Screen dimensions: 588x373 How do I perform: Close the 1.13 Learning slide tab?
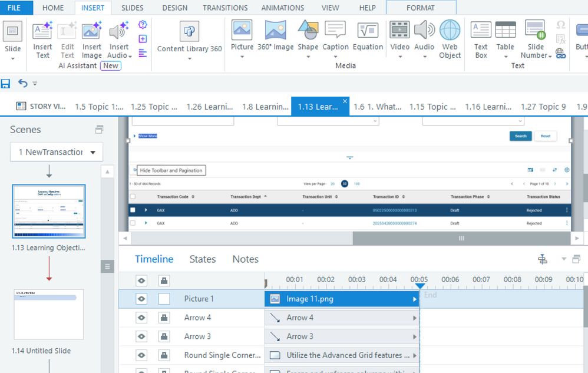[345, 101]
